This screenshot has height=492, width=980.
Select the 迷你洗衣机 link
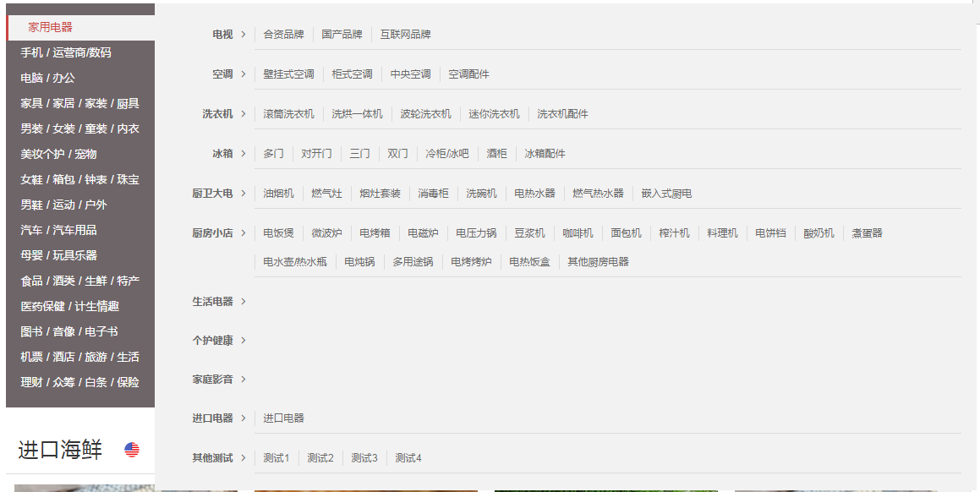pos(495,114)
